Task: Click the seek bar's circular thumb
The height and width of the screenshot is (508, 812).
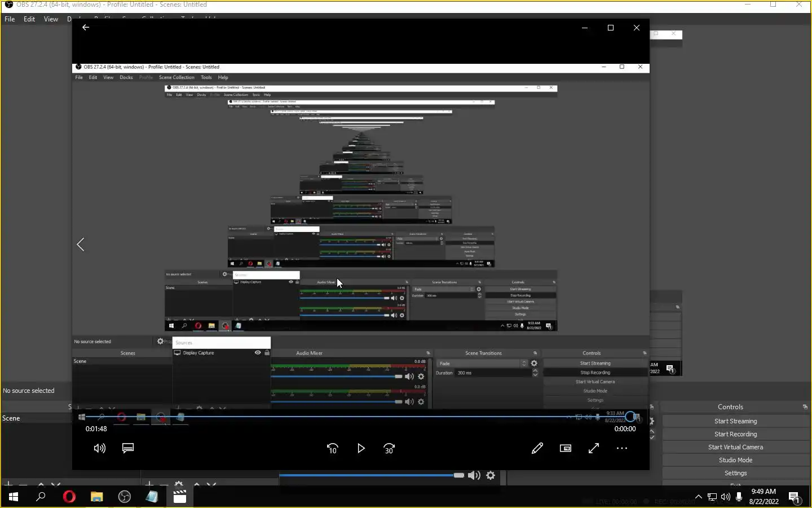Action: (x=630, y=417)
